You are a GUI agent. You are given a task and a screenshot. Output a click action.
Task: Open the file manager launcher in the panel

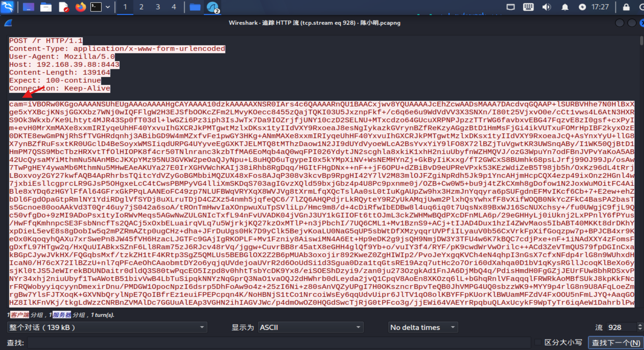click(46, 7)
